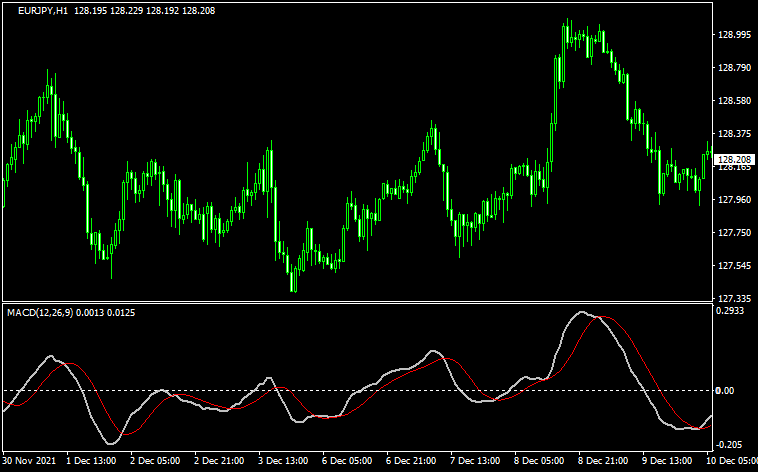Click the 0.2933 MACD scale value
Image resolution: width=758 pixels, height=472 pixels.
731,310
